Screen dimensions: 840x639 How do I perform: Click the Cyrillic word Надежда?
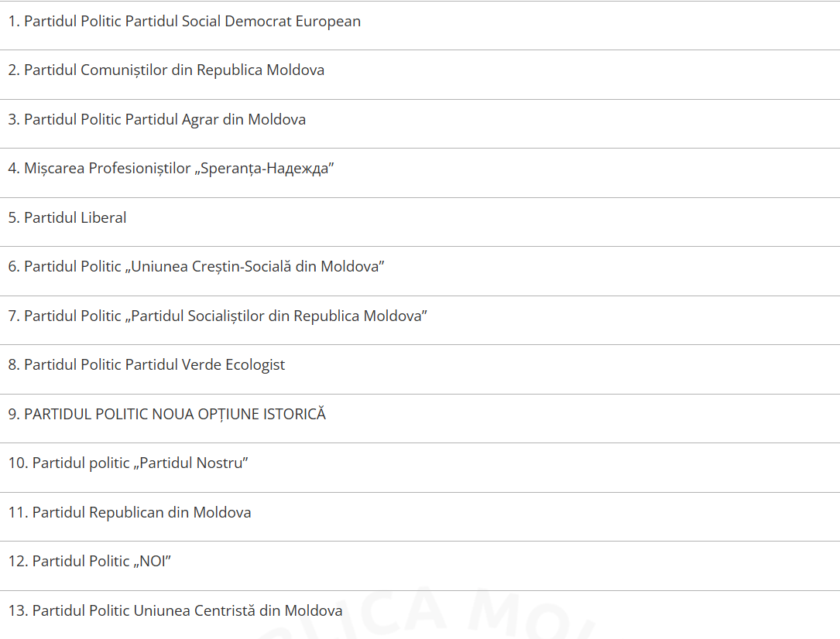(297, 169)
